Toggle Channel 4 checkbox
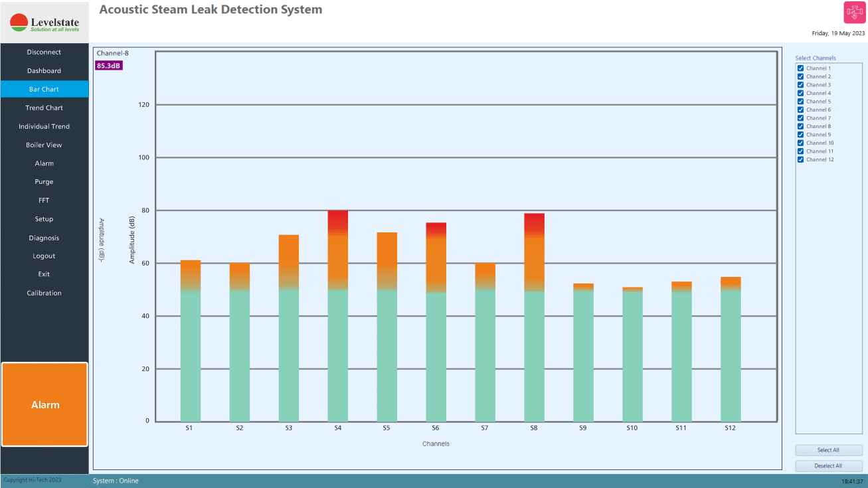The image size is (868, 488). coord(800,93)
